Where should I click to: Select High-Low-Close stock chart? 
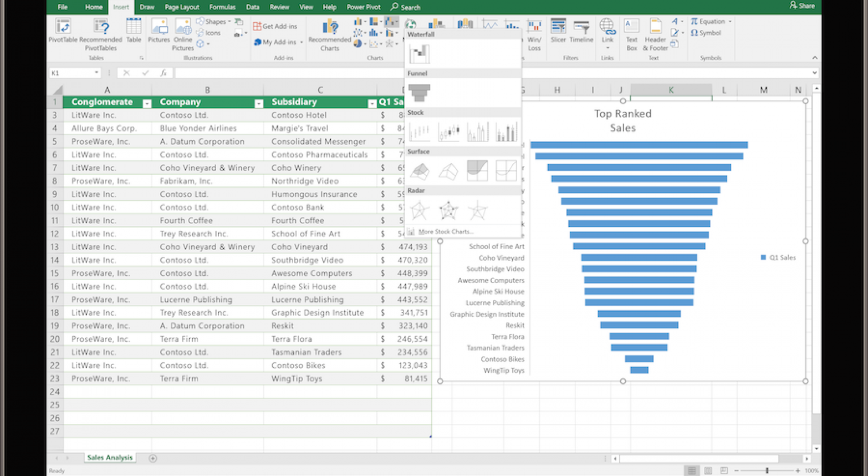point(420,132)
